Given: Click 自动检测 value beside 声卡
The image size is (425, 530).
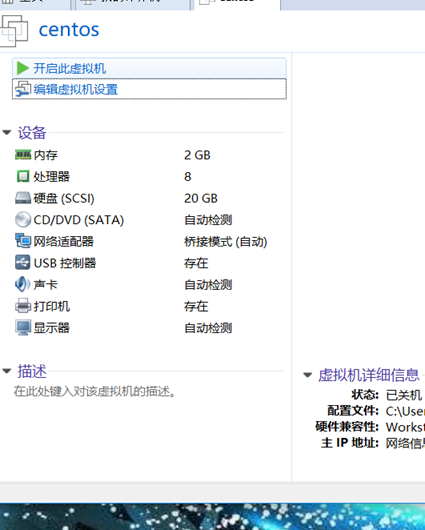Looking at the screenshot, I should pos(208,285).
